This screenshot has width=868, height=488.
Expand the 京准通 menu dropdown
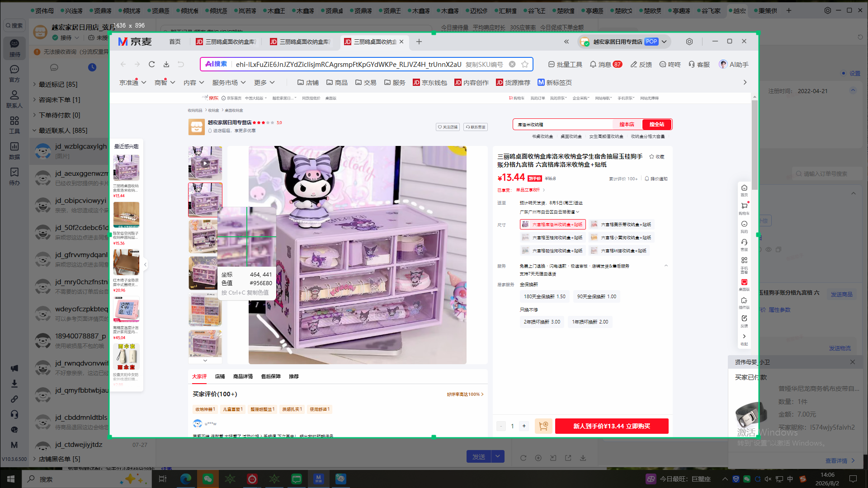pyautogui.click(x=133, y=83)
